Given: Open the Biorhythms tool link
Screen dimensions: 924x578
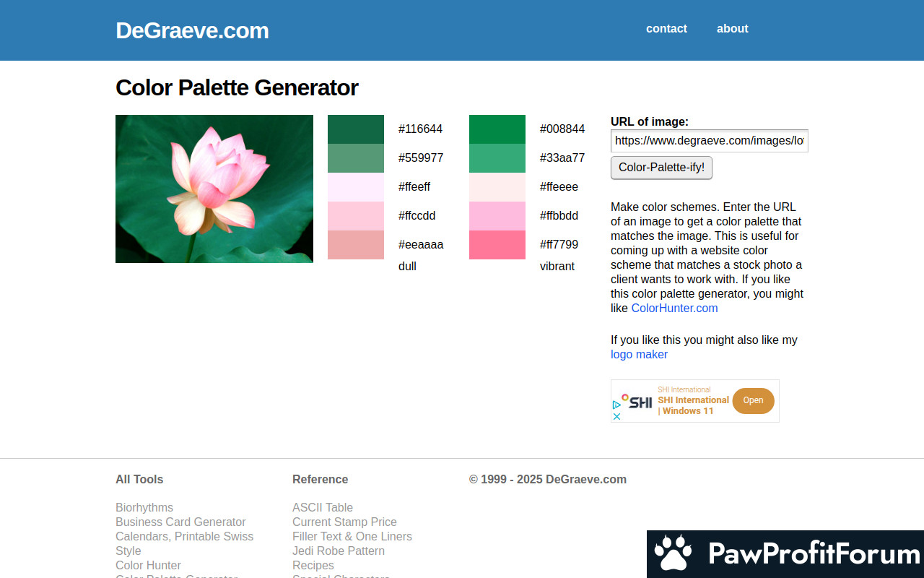Looking at the screenshot, I should (144, 508).
